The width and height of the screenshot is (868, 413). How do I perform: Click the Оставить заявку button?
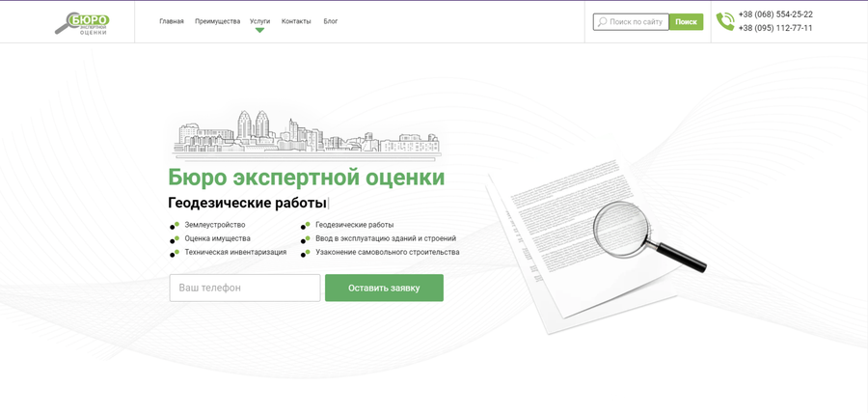click(x=384, y=288)
